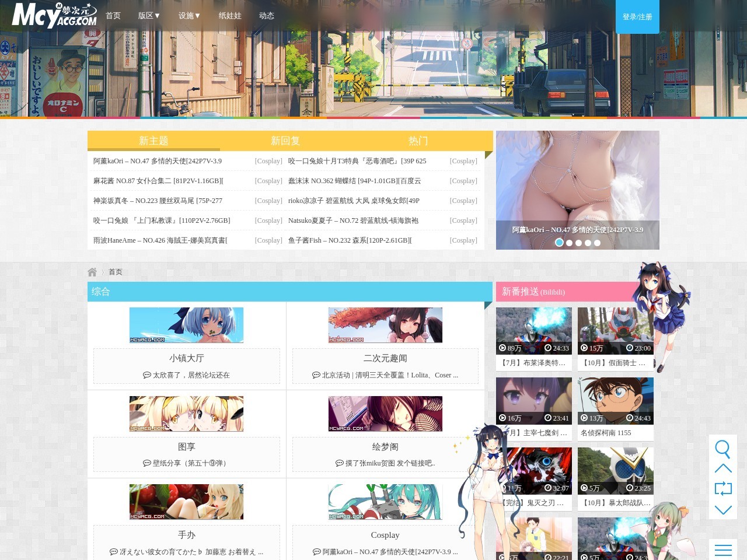This screenshot has width=747, height=560.
Task: Click the 登录/注册 button
Action: tap(637, 17)
